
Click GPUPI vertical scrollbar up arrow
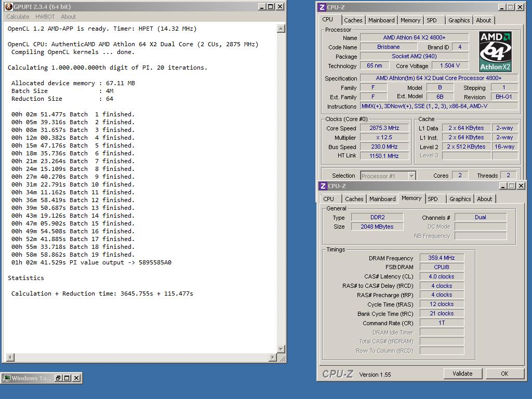[x=281, y=29]
